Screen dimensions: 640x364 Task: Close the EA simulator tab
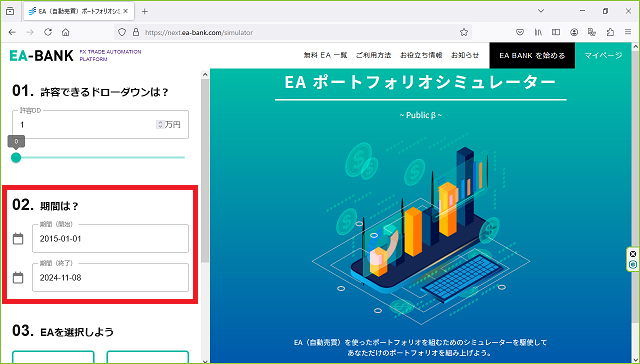(126, 11)
